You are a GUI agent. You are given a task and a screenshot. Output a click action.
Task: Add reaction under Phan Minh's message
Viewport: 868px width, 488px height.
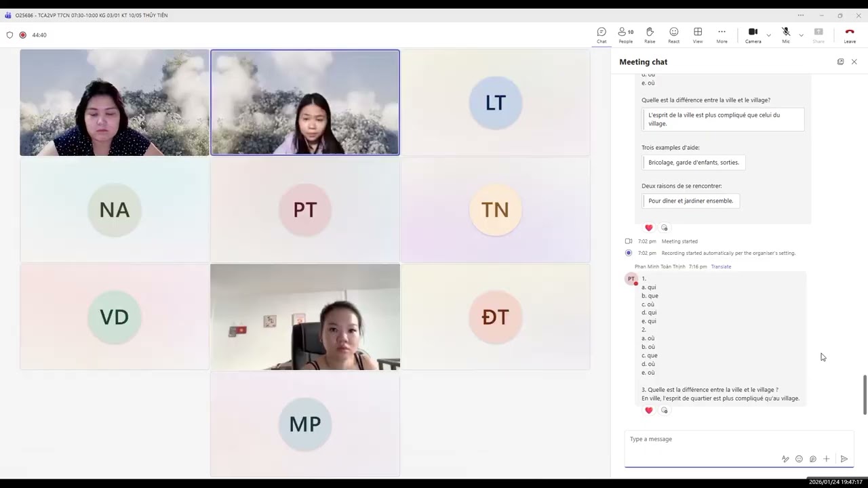coord(664,410)
